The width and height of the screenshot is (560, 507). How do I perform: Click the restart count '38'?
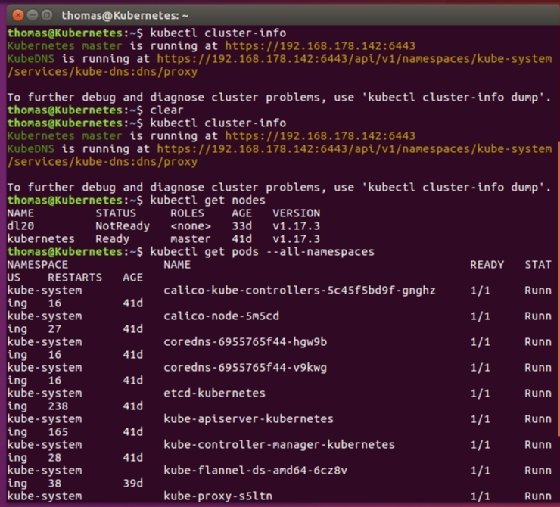pos(55,483)
